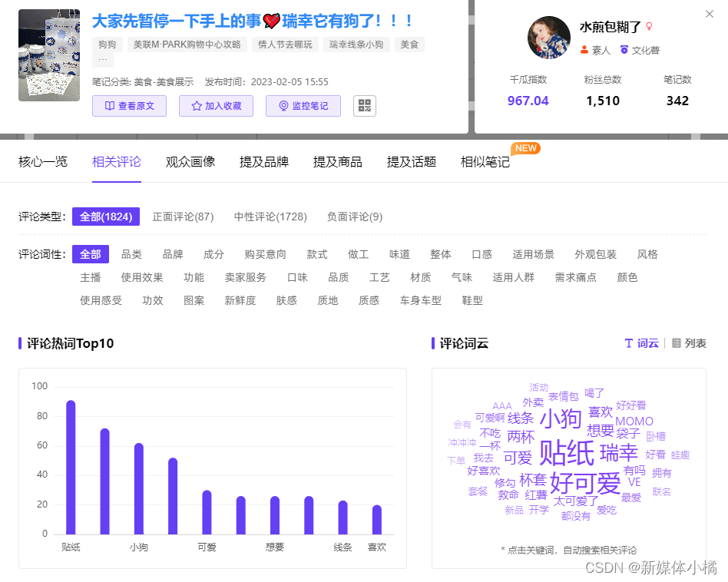Select the 鞋型 filter option
Image resolution: width=728 pixels, height=582 pixels.
(472, 301)
